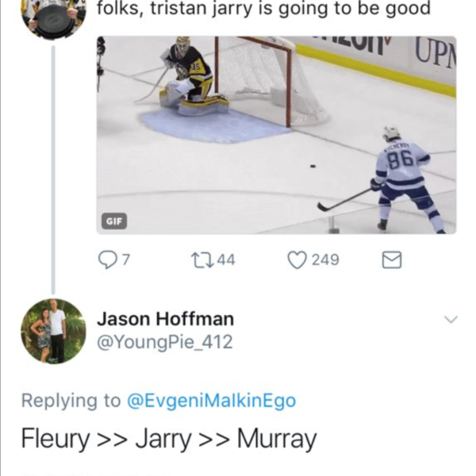Click the like count of 249
476x476 pixels.
click(x=325, y=259)
